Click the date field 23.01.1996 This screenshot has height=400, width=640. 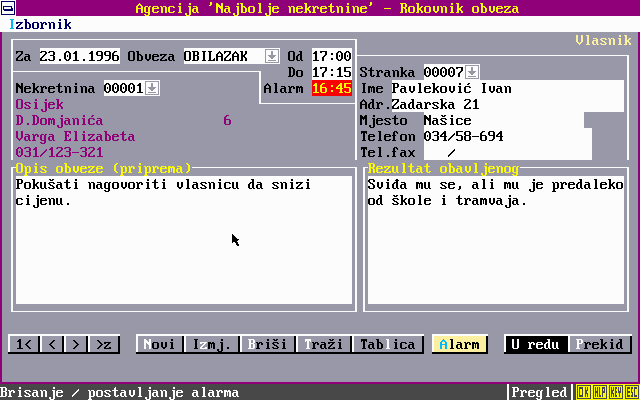click(80, 56)
